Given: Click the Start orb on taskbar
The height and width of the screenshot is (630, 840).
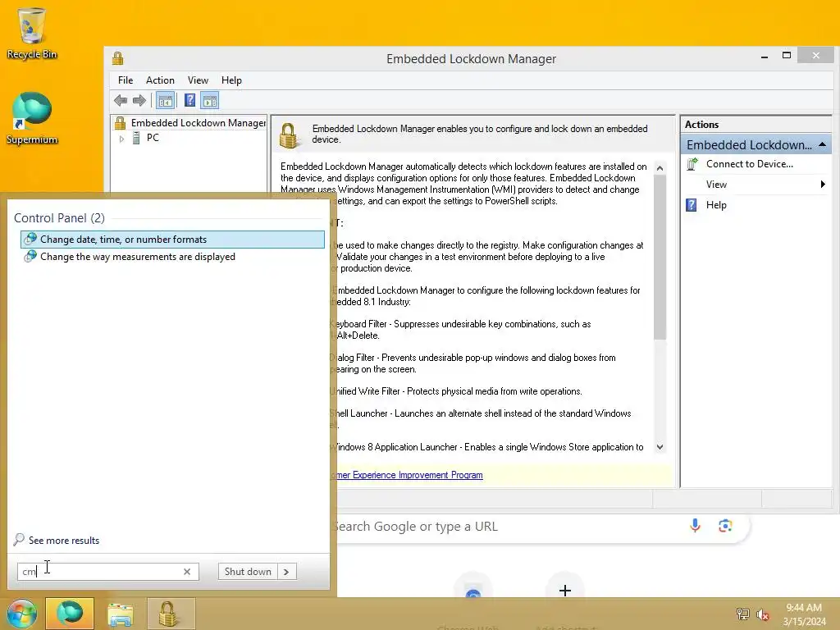Looking at the screenshot, I should coord(22,614).
